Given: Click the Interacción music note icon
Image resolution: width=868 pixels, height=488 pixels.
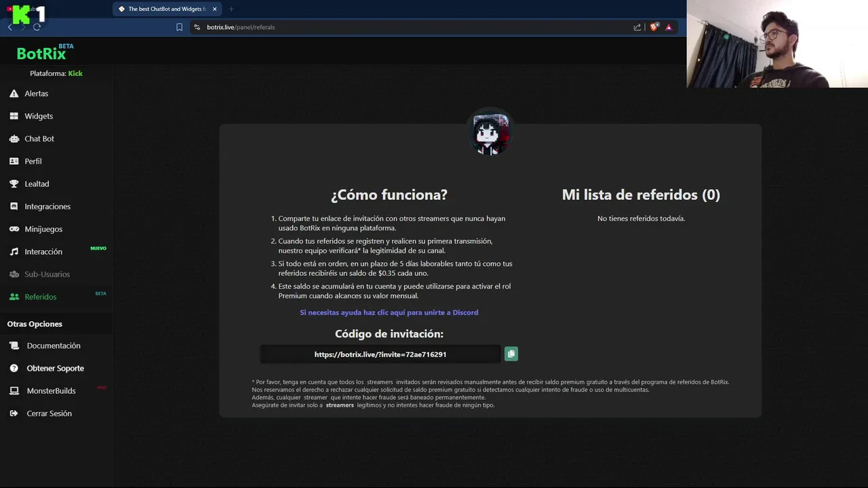Looking at the screenshot, I should [14, 251].
